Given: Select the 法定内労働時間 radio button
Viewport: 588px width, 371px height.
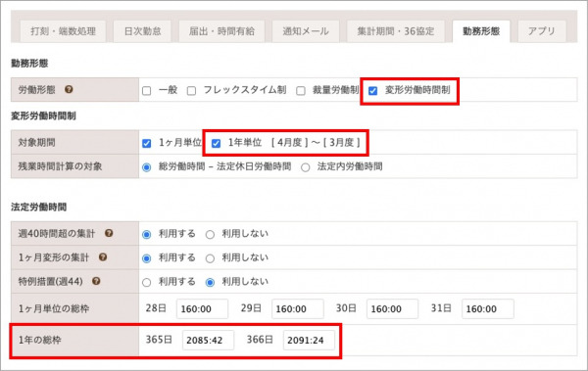Looking at the screenshot, I should pyautogui.click(x=306, y=167).
